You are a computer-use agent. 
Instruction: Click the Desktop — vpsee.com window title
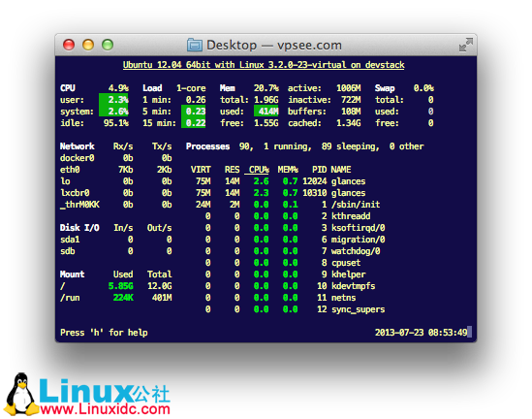[x=274, y=45]
